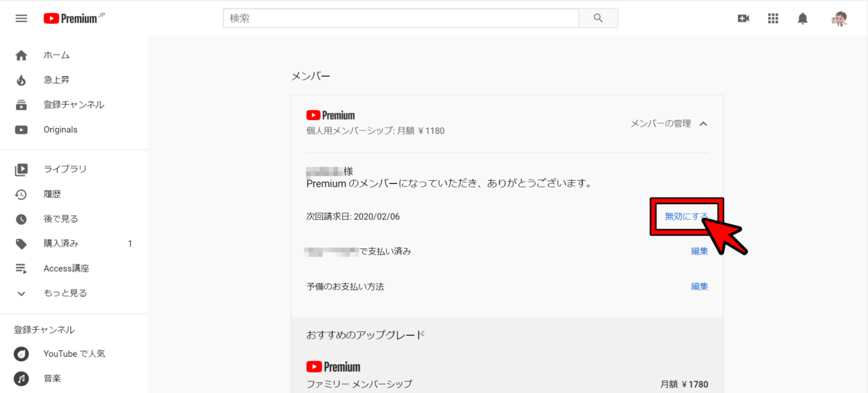Click ファミリー メンバーシップ text
This screenshot has height=393, width=868.
[359, 384]
